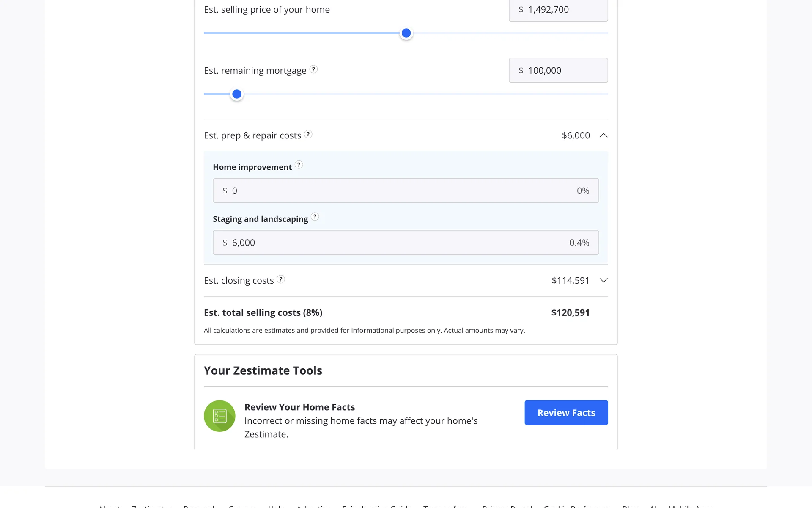
Task: Click the $6,000 prep & repair total
Action: (x=576, y=135)
